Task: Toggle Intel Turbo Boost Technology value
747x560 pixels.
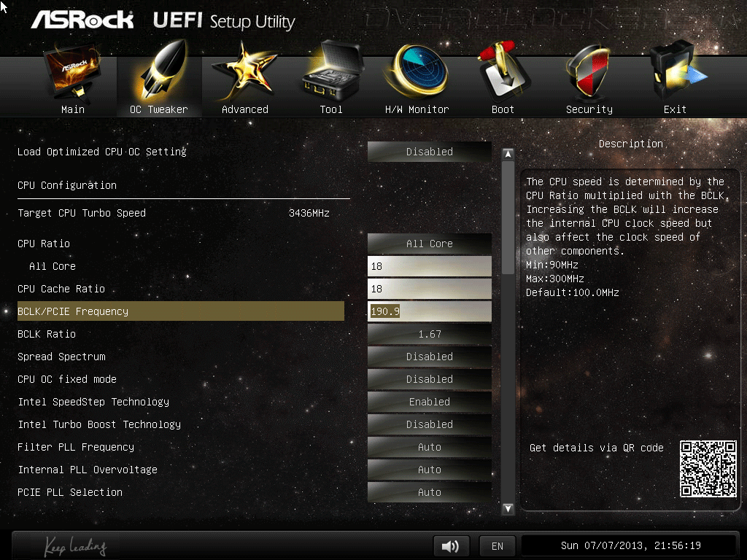Action: 429,424
